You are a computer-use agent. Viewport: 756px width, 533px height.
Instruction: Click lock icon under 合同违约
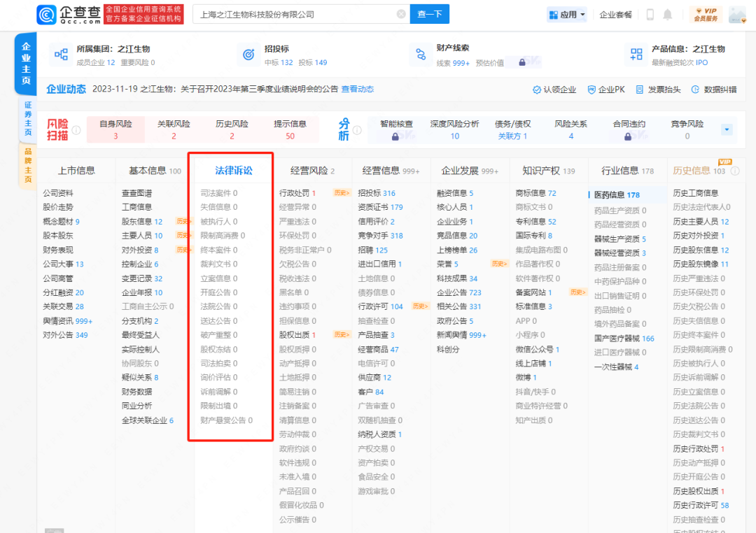[628, 137]
